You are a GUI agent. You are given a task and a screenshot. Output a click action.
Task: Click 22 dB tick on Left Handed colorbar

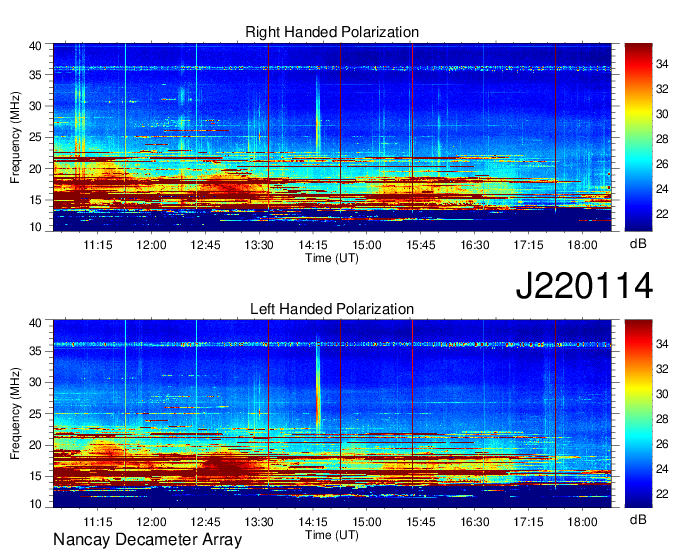tap(662, 494)
